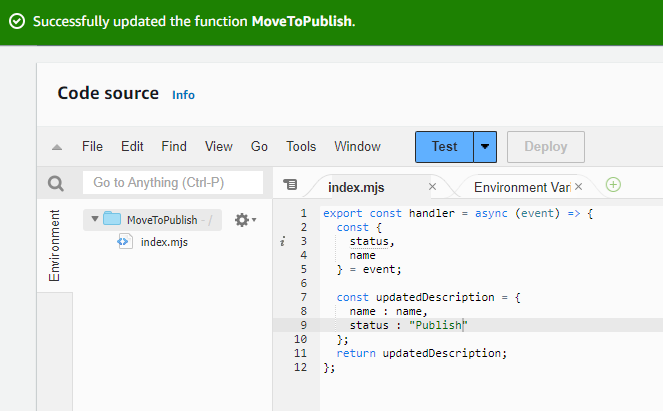Open the File menu
The height and width of the screenshot is (411, 663).
[92, 146]
